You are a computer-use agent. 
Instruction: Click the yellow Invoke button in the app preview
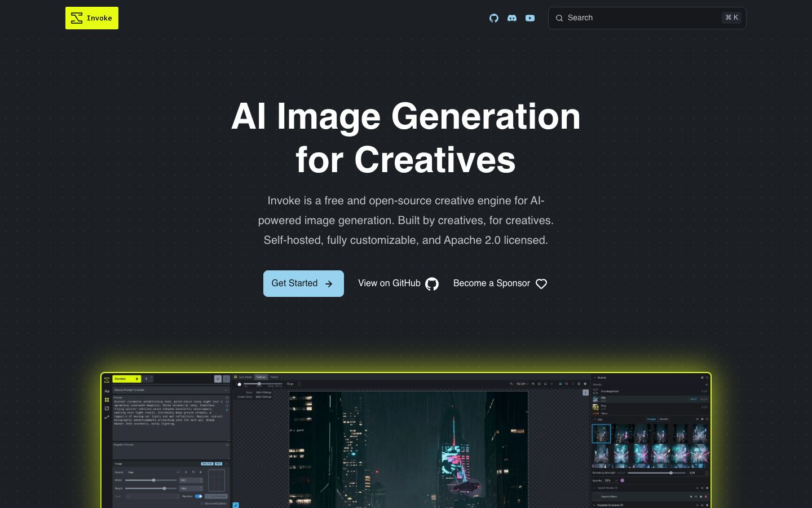126,379
